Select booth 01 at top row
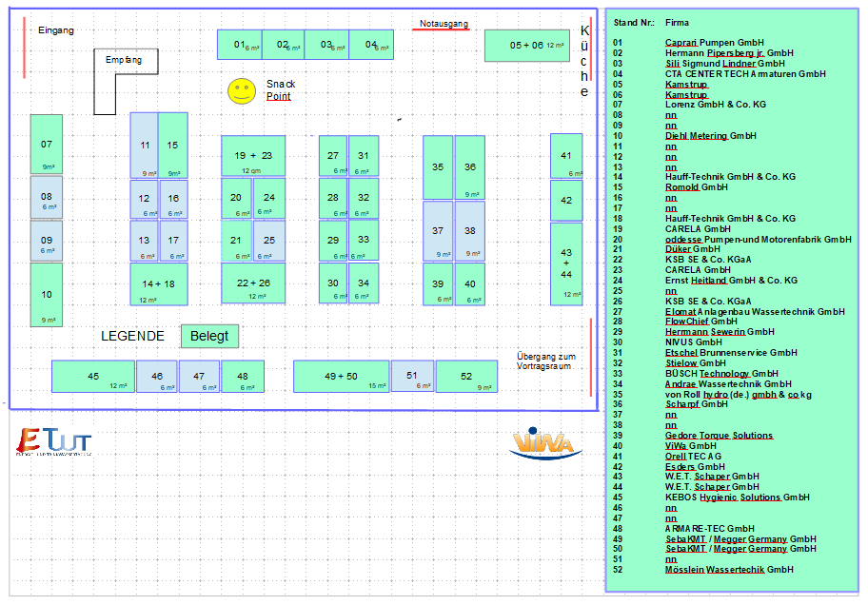 point(240,45)
